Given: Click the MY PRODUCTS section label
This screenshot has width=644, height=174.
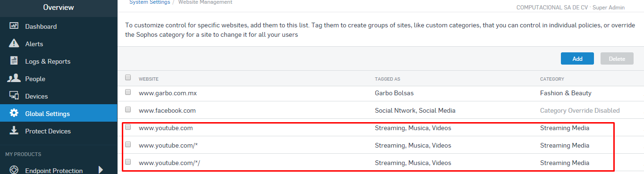Looking at the screenshot, I should pos(23,154).
